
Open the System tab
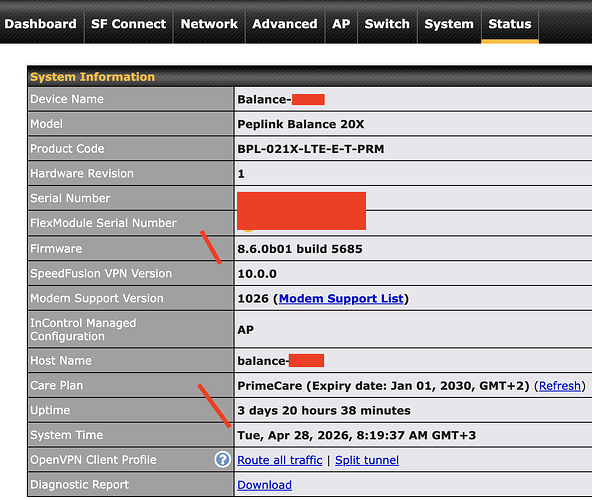pyautogui.click(x=449, y=24)
